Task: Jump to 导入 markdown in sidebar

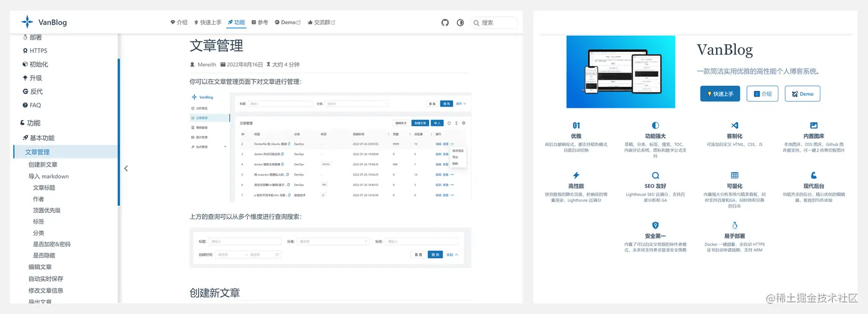Action: pyautogui.click(x=48, y=176)
